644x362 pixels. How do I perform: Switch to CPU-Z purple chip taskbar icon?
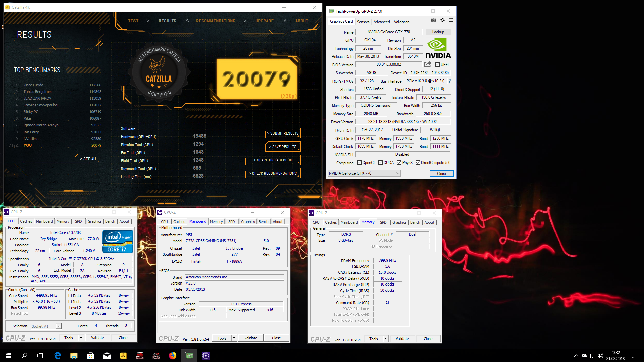click(x=206, y=356)
